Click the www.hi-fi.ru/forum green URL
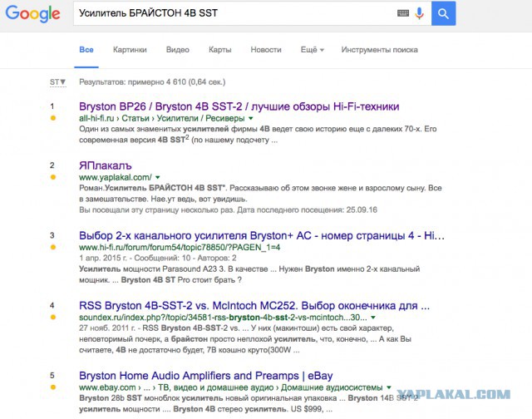Screen dimensions: 532x419 [180, 248]
